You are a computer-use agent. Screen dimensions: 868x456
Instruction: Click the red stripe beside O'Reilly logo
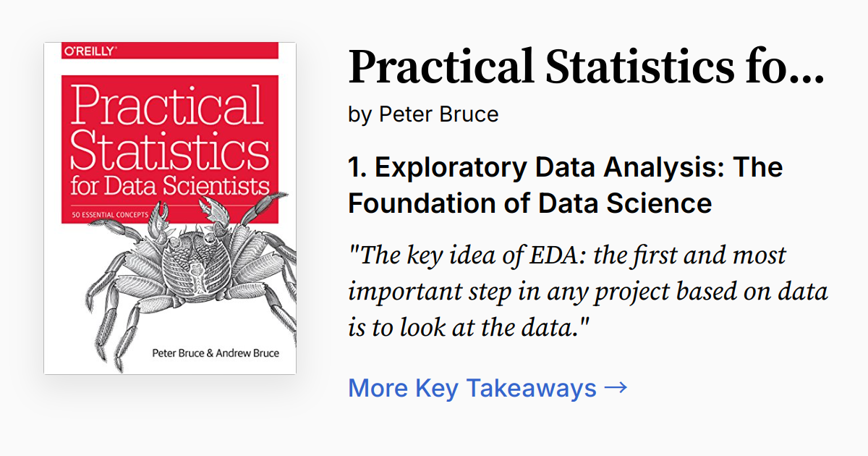(x=200, y=51)
